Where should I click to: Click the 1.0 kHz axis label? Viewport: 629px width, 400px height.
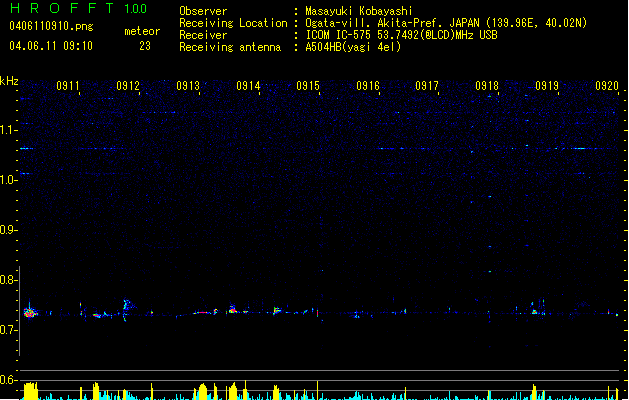(8, 180)
